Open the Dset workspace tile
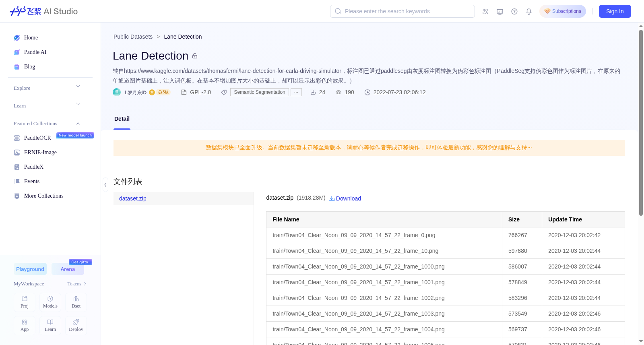The height and width of the screenshot is (345, 644). (x=76, y=302)
